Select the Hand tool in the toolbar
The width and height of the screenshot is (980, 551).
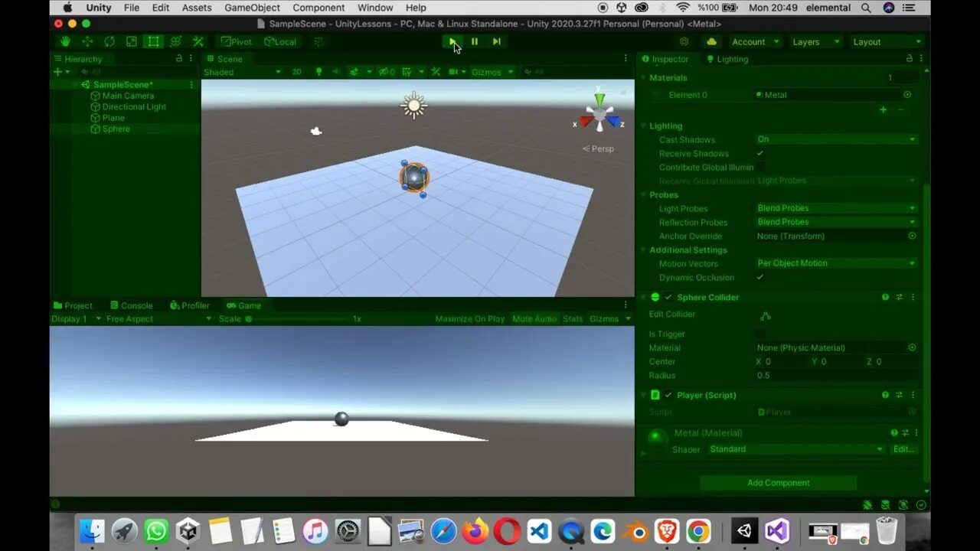[65, 41]
